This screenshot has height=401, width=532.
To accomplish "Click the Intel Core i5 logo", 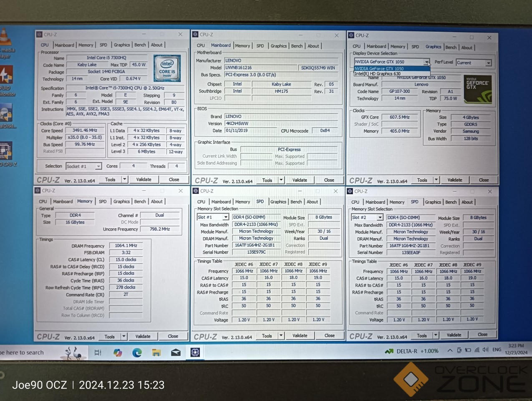I will coord(167,68).
